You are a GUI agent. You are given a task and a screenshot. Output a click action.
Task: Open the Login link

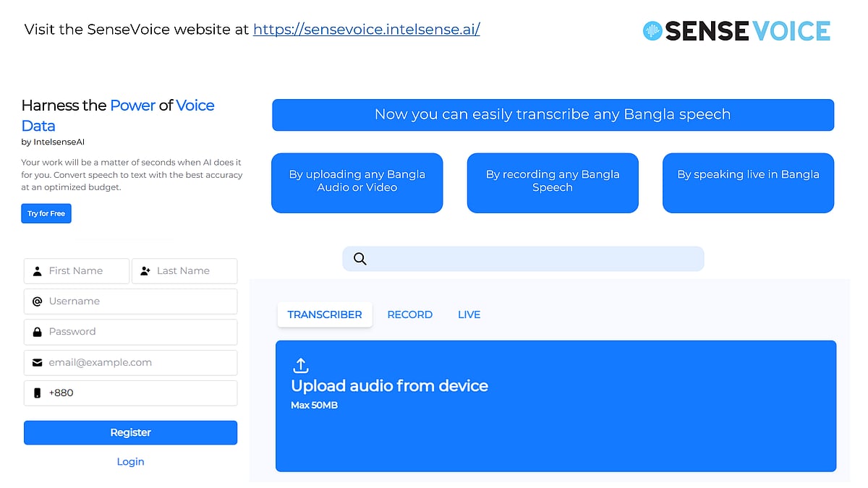pos(130,461)
